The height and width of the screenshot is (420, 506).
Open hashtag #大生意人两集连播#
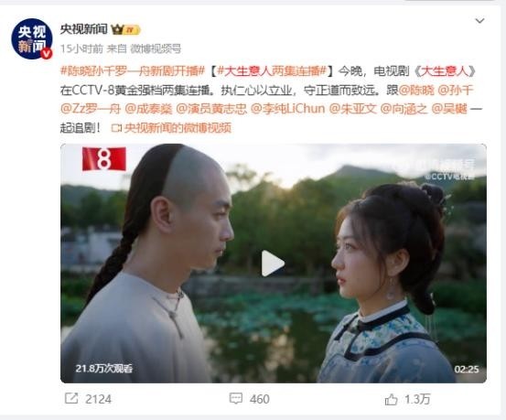(272, 71)
